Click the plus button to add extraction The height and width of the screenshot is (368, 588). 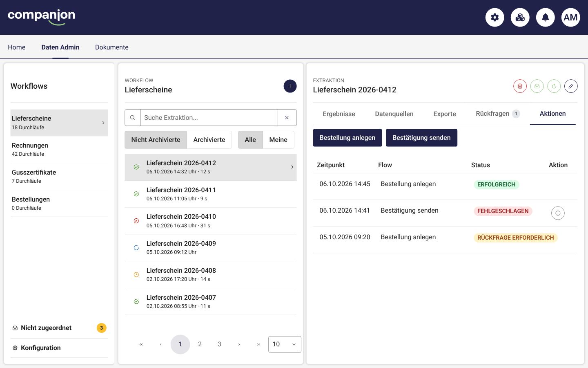(290, 86)
